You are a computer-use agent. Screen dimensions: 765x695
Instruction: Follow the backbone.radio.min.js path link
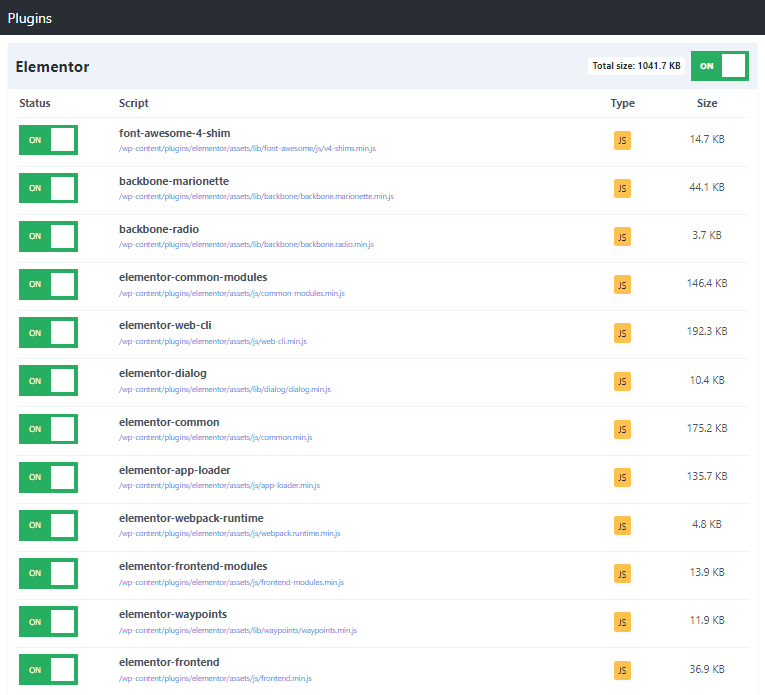tap(246, 244)
